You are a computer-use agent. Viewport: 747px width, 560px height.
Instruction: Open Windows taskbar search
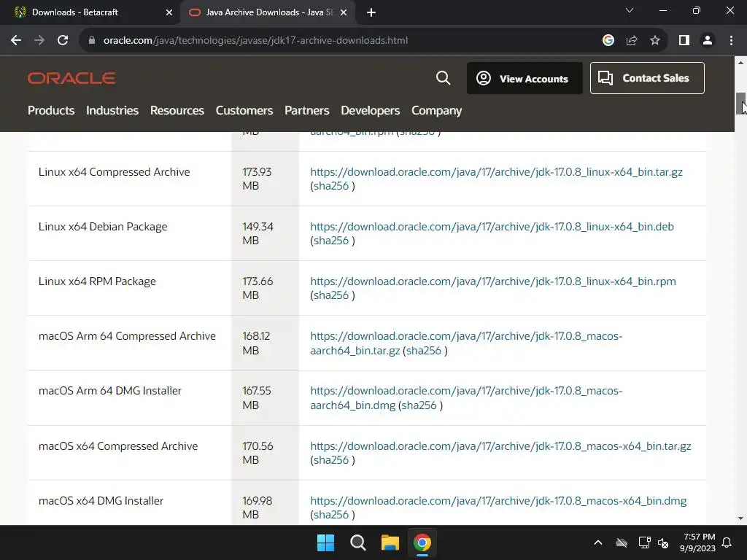357,542
